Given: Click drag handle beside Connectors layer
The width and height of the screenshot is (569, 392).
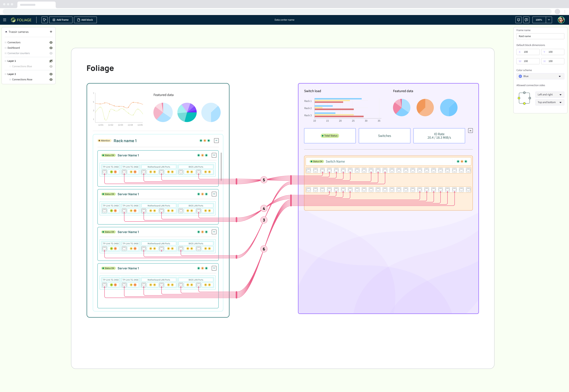Looking at the screenshot, I should pos(6,42).
